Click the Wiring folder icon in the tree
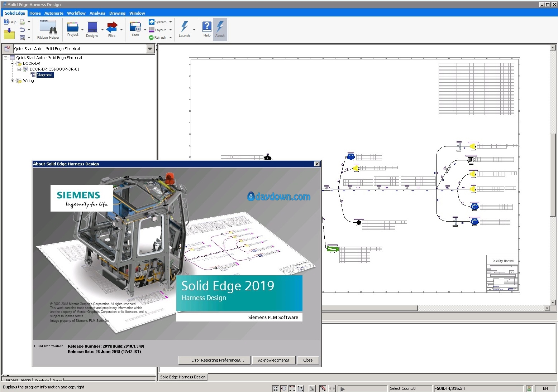 point(19,81)
